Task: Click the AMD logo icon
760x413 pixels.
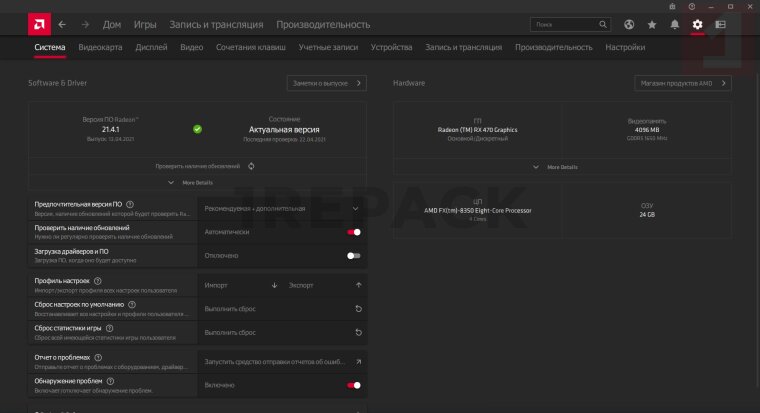Action: (x=38, y=23)
